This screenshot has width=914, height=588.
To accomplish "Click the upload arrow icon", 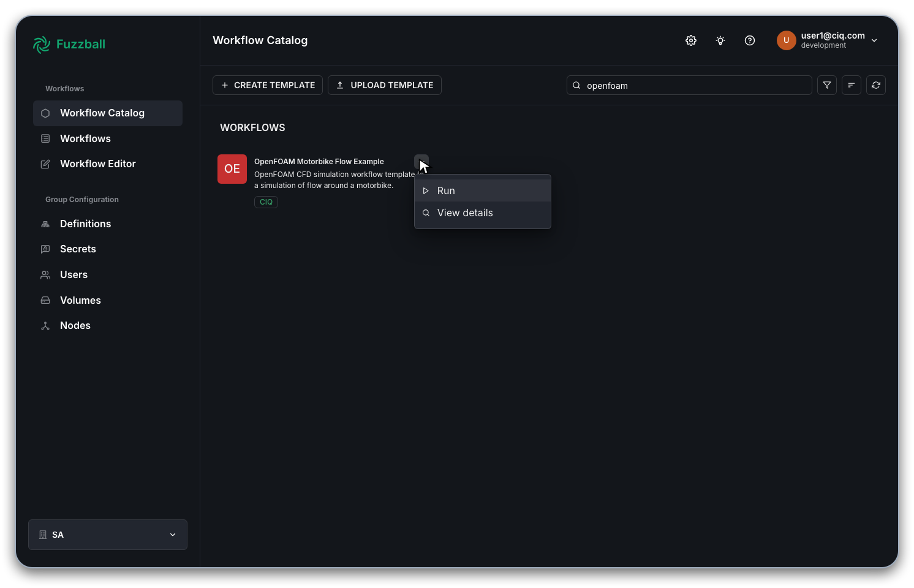I will (340, 85).
